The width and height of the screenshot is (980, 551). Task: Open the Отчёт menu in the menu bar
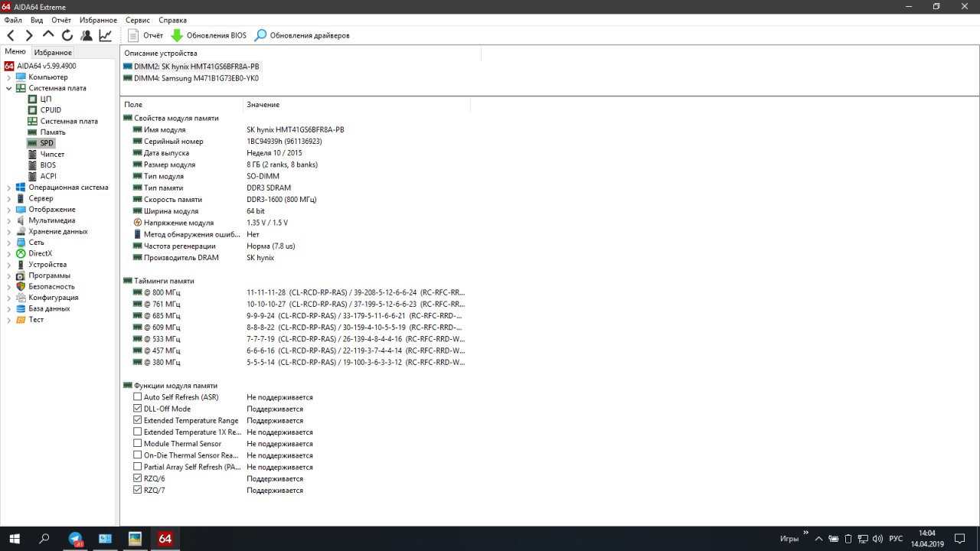point(61,20)
